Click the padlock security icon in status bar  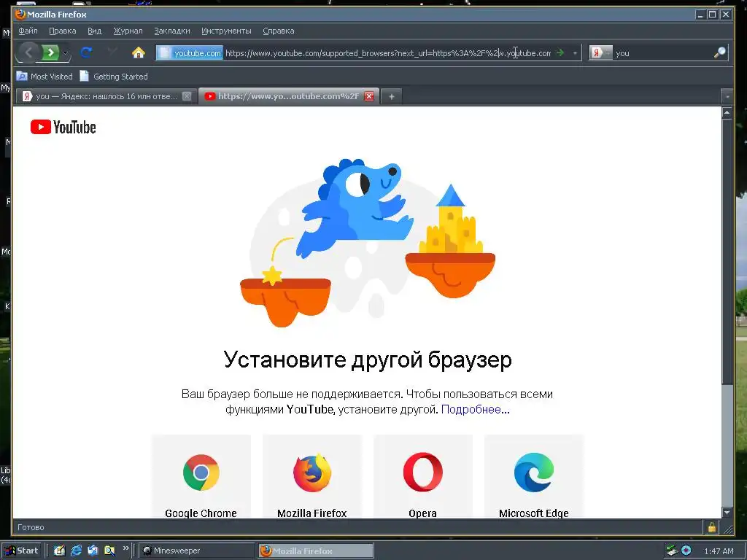(x=712, y=527)
